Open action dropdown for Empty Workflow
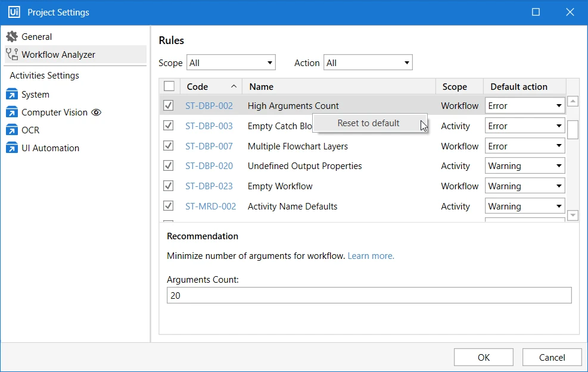Screen dimensions: 588x372 pos(525,186)
